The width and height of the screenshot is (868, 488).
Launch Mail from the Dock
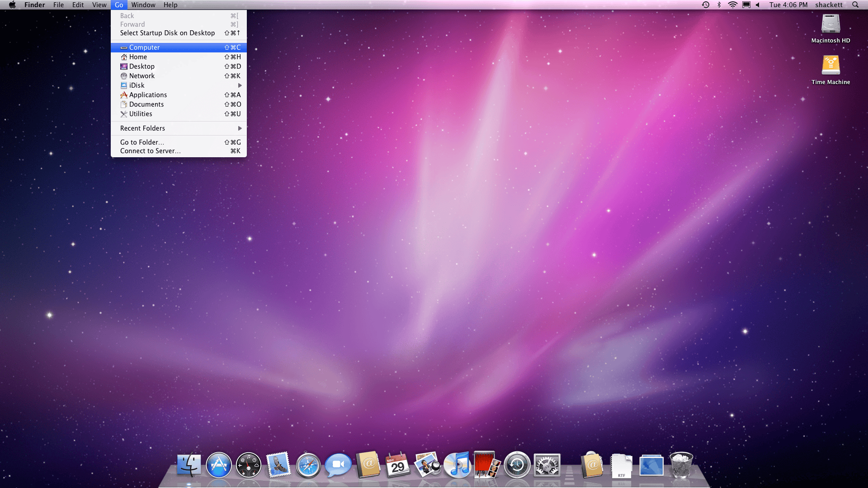tap(278, 465)
